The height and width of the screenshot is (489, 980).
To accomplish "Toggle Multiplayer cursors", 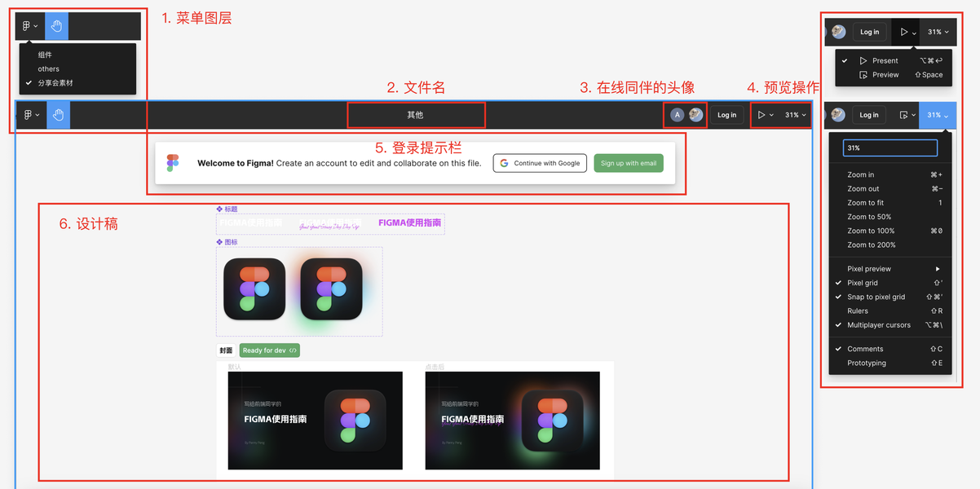I will 890,324.
